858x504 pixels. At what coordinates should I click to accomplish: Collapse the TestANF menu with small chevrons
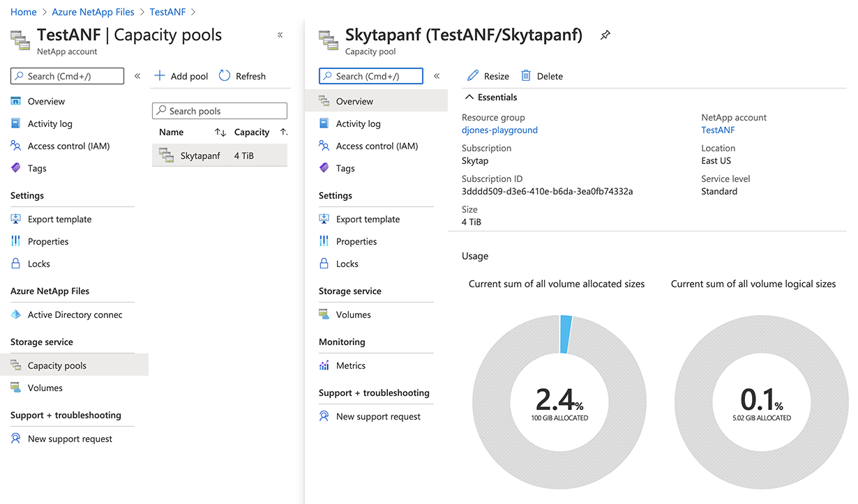[x=137, y=76]
